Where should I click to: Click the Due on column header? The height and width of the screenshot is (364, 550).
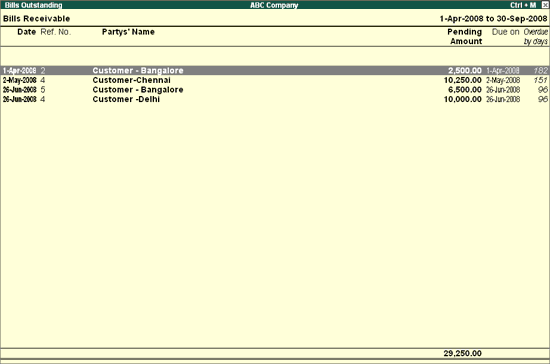pyautogui.click(x=505, y=32)
